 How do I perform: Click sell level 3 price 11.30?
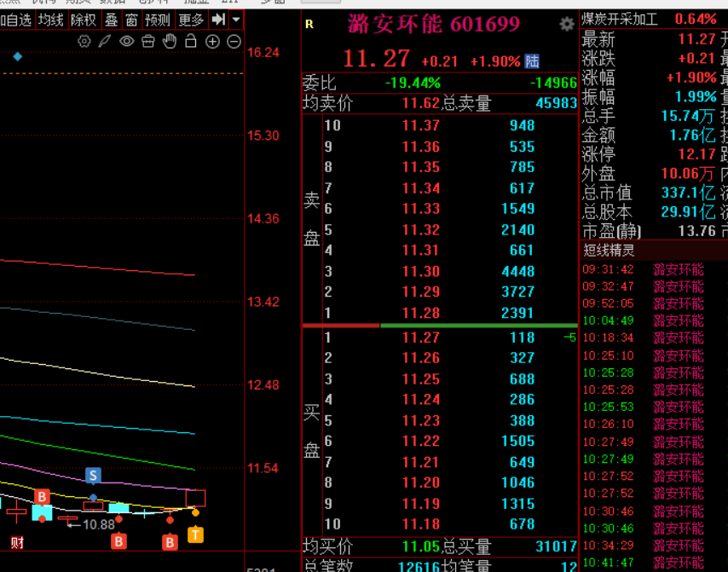click(x=420, y=271)
